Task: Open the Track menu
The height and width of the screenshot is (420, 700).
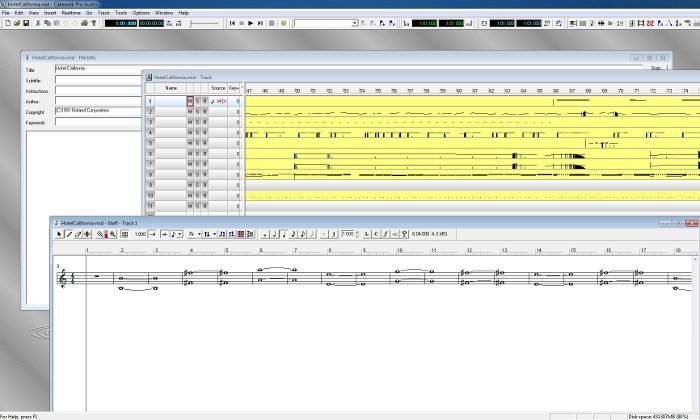Action: click(104, 13)
